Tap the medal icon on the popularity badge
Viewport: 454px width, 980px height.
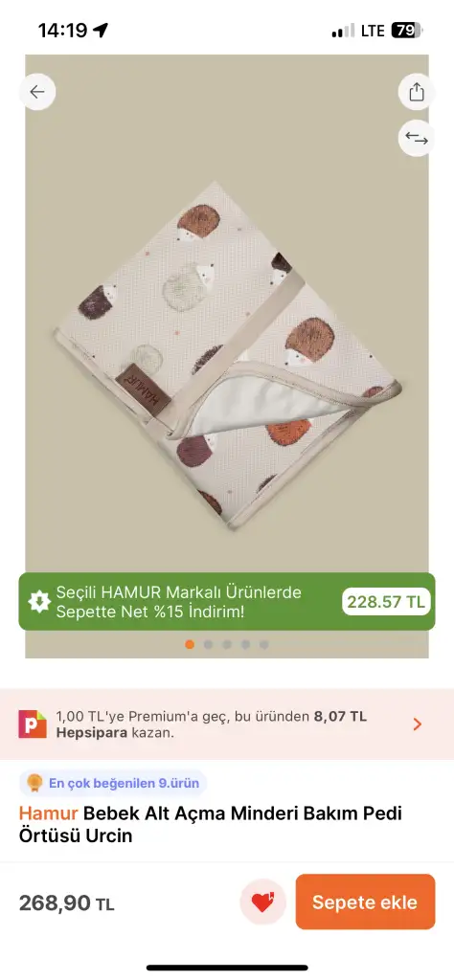coord(34,783)
